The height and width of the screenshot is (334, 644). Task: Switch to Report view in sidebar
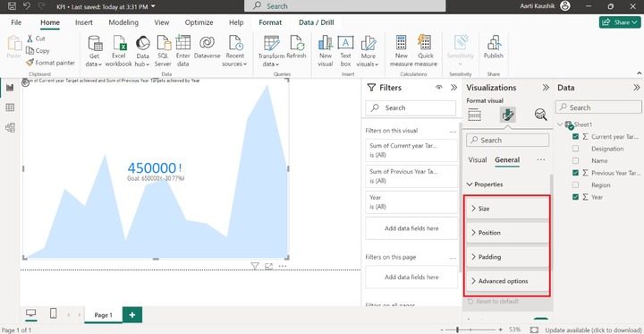click(x=10, y=87)
